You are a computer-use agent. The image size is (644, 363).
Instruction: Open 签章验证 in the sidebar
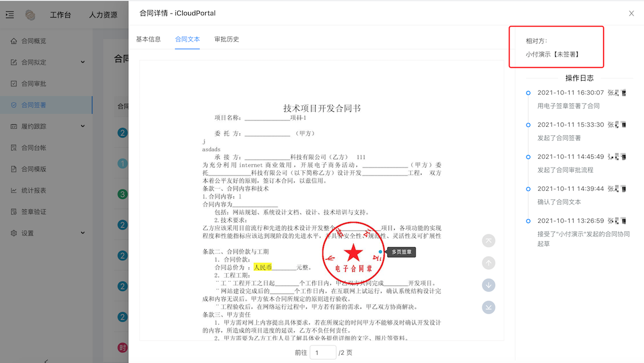click(x=34, y=211)
